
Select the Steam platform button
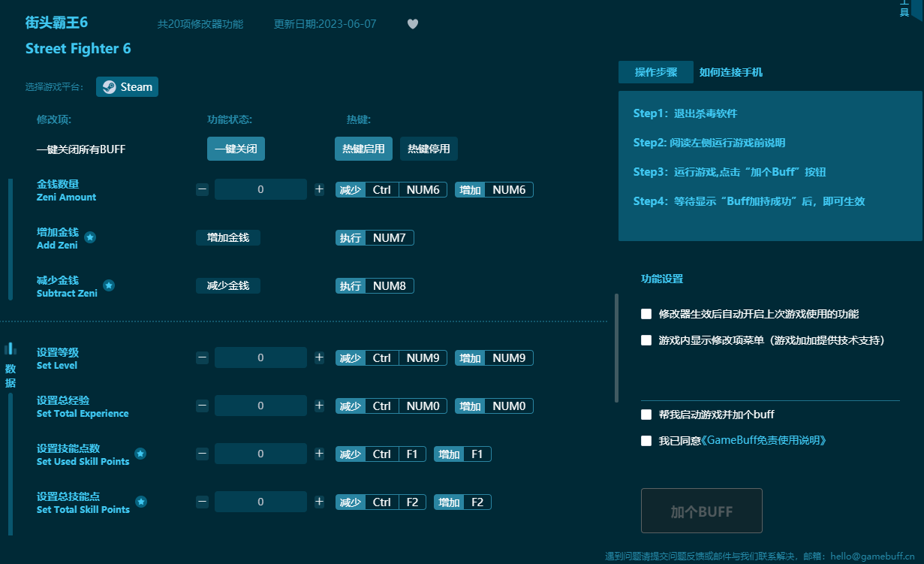(x=128, y=87)
